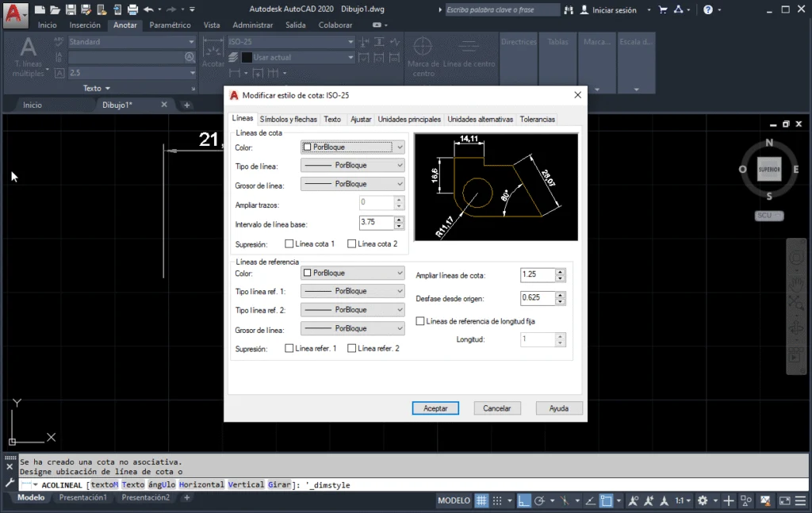This screenshot has height=513, width=812.
Task: Open help via the Ayuda button
Action: (x=559, y=408)
